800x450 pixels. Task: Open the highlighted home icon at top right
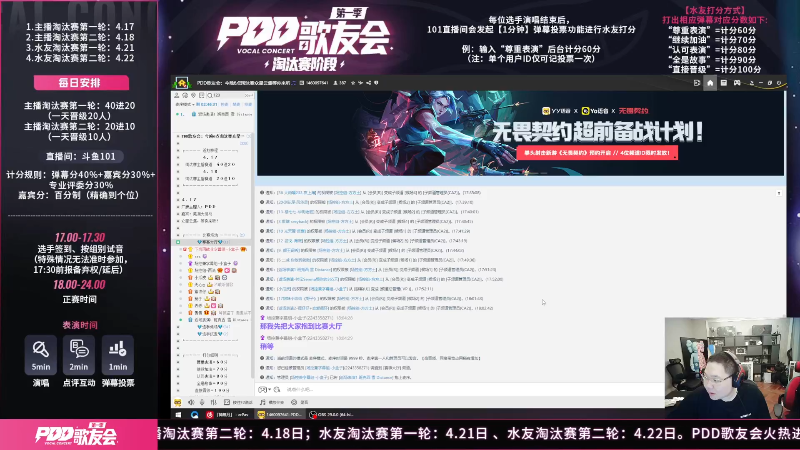pos(710,83)
